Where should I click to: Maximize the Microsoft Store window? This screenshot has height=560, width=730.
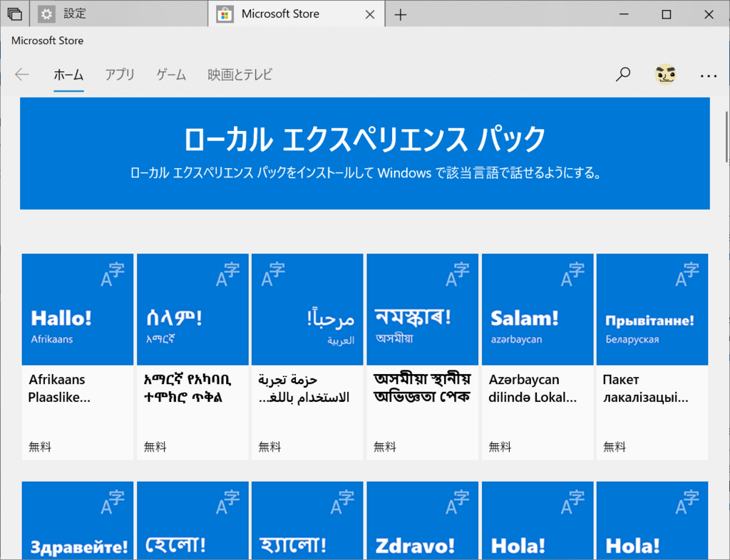tap(667, 14)
